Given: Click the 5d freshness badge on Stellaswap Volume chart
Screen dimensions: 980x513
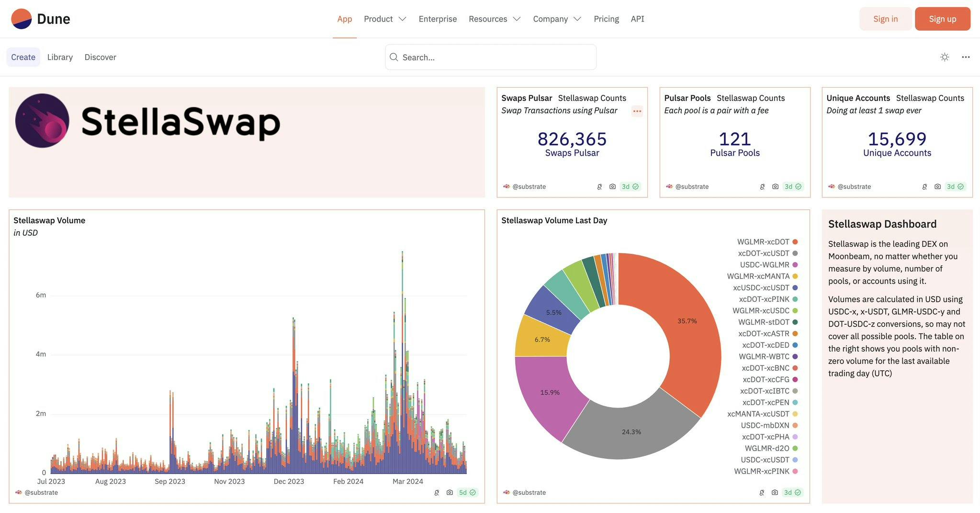Looking at the screenshot, I should pyautogui.click(x=467, y=492).
